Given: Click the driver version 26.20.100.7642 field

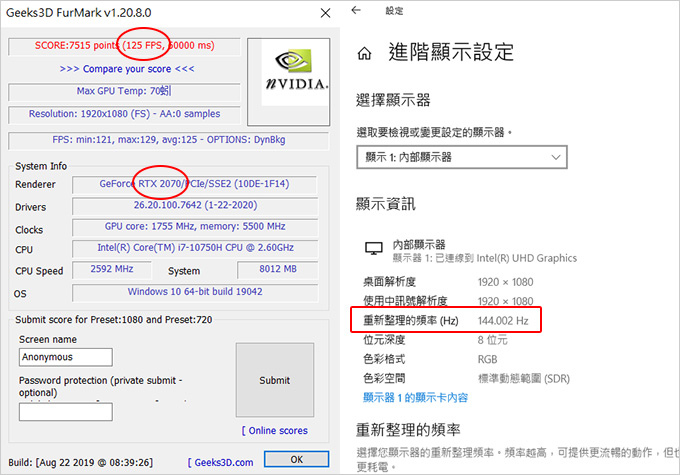Looking at the screenshot, I should point(195,205).
